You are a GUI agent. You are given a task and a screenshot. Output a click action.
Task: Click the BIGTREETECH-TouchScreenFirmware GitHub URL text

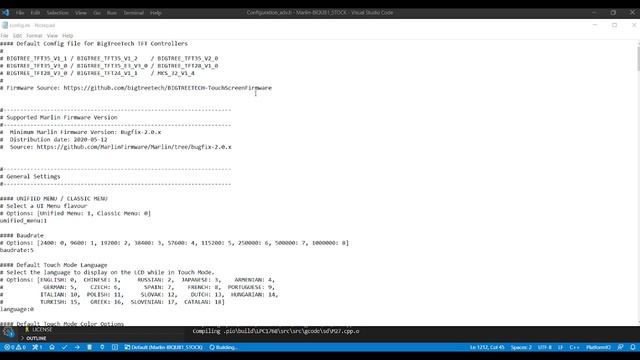[167, 88]
